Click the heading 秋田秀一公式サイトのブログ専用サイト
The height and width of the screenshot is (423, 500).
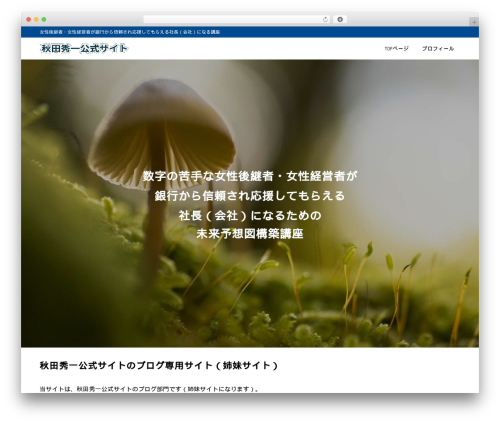[x=159, y=366]
